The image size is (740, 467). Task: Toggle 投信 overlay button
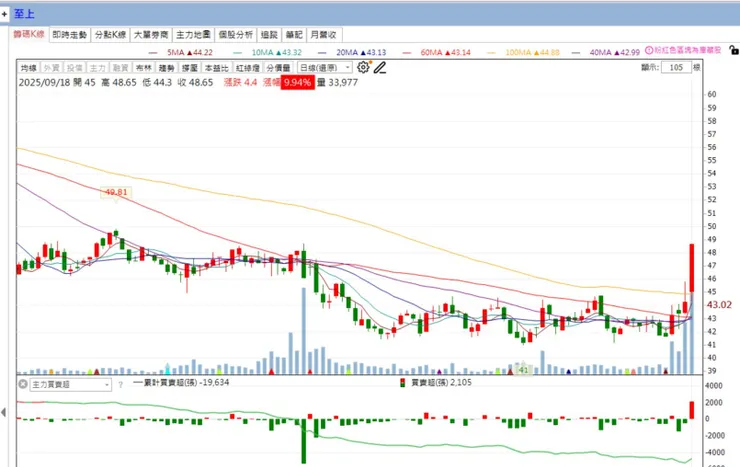pos(75,68)
